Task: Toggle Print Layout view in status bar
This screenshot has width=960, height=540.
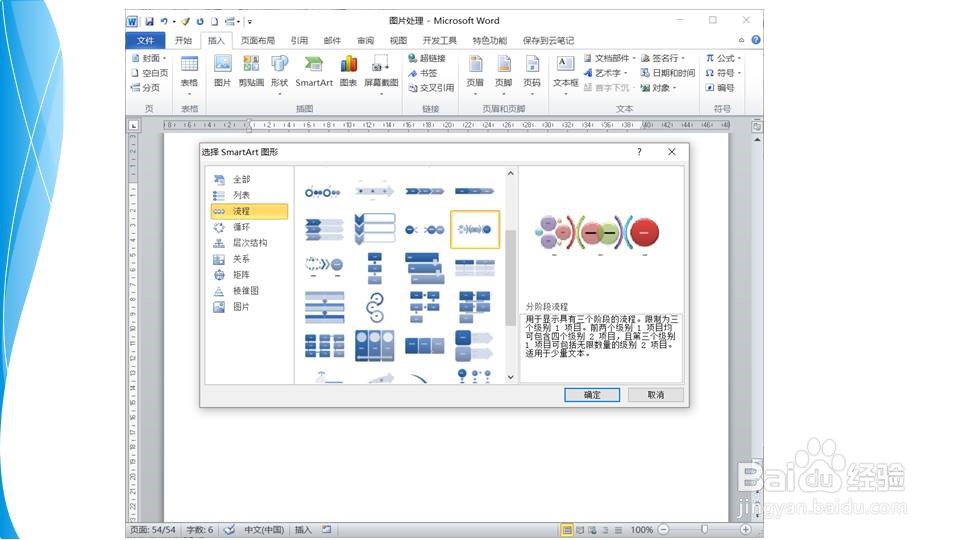Action: pyautogui.click(x=567, y=530)
